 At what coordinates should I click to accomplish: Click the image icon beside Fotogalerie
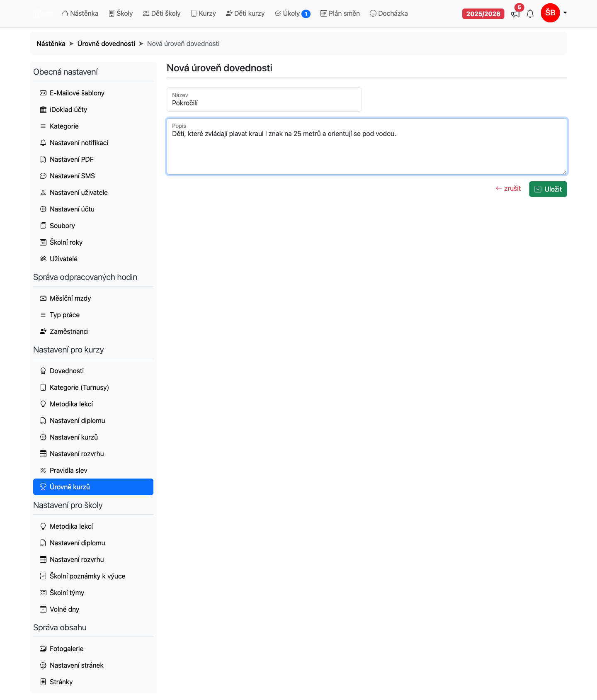[43, 649]
